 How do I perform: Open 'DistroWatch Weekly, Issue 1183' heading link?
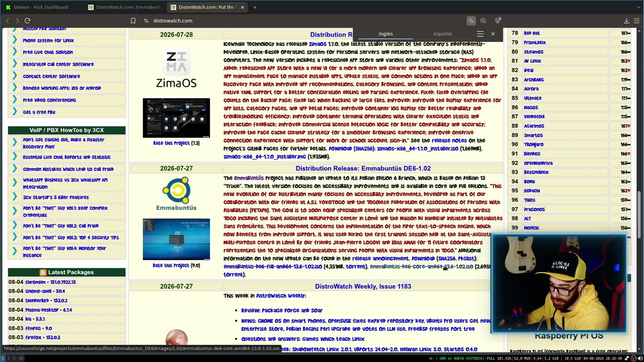(x=363, y=286)
